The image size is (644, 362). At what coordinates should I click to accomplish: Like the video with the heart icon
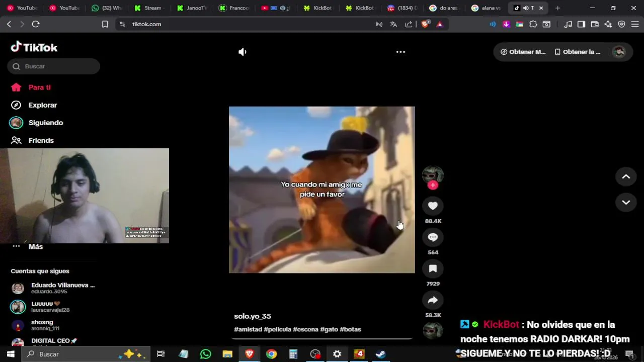point(433,206)
